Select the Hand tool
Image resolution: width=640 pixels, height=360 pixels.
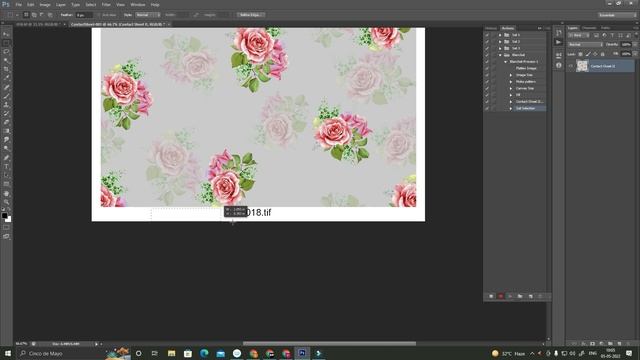[6, 193]
